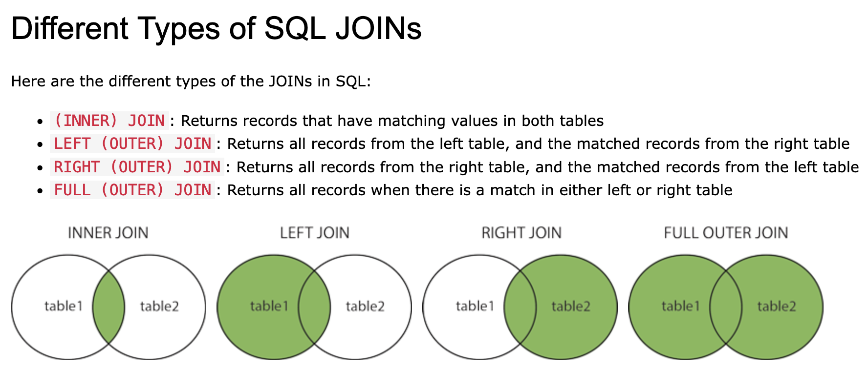This screenshot has height=369, width=868.
Task: Click table2 circle in FULL OUTER JOIN diagram
Action: point(777,307)
